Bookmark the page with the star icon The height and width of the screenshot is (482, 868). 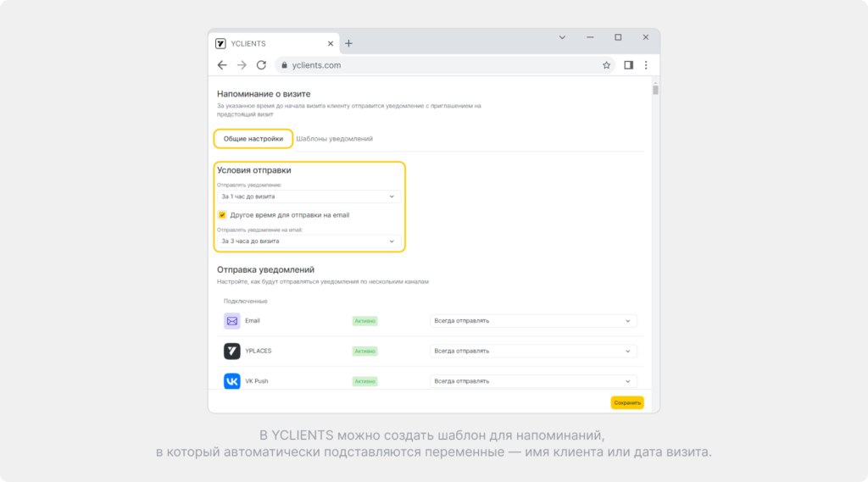click(606, 65)
